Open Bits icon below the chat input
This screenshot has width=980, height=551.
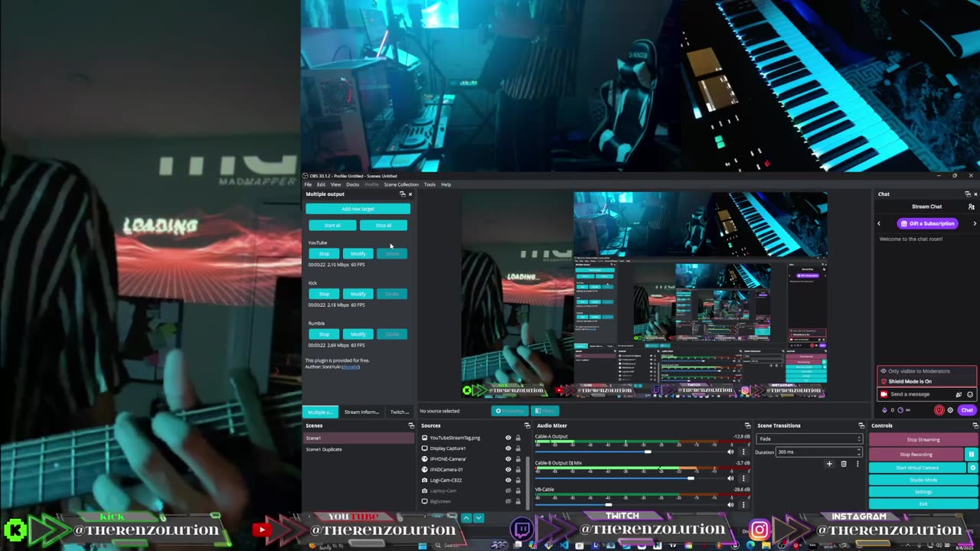tap(884, 410)
